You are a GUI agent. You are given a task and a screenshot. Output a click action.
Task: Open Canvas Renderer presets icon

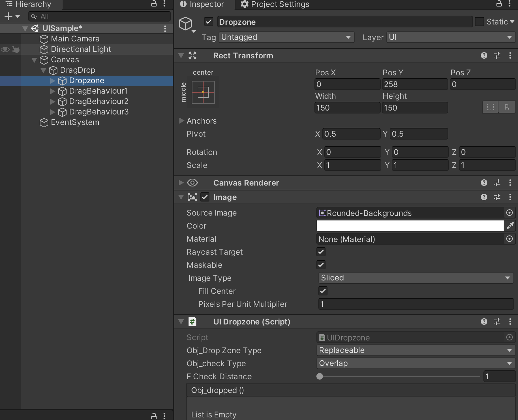[497, 183]
